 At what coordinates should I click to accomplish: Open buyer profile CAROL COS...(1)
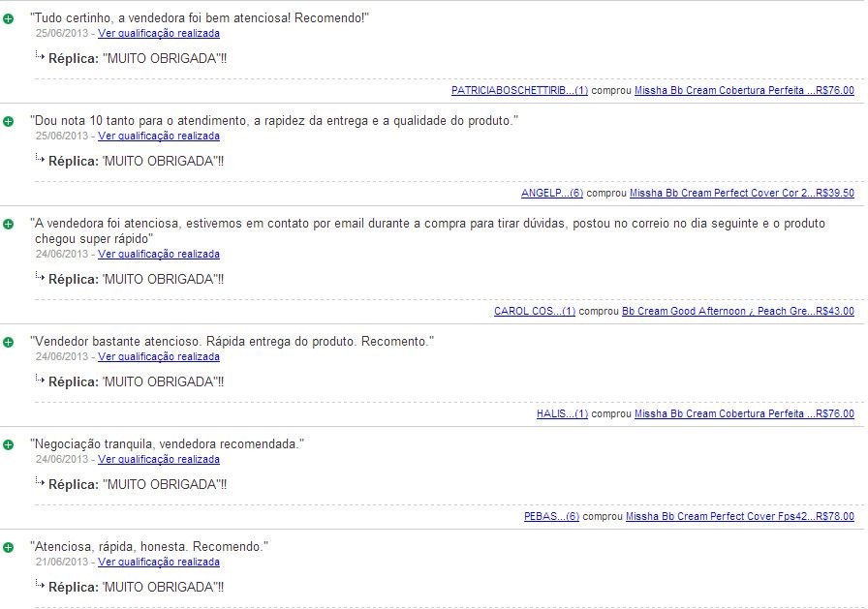tap(535, 311)
